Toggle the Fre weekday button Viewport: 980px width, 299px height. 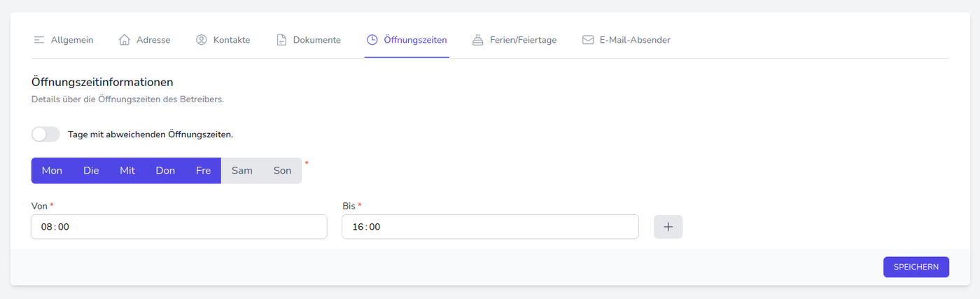pos(203,170)
